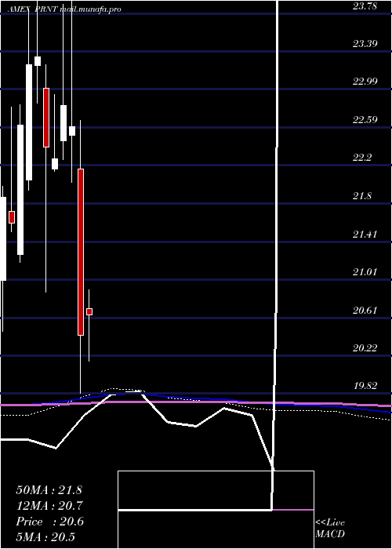Click the 19.82 price axis label
The width and height of the screenshot is (392, 549).
pyautogui.click(x=365, y=386)
